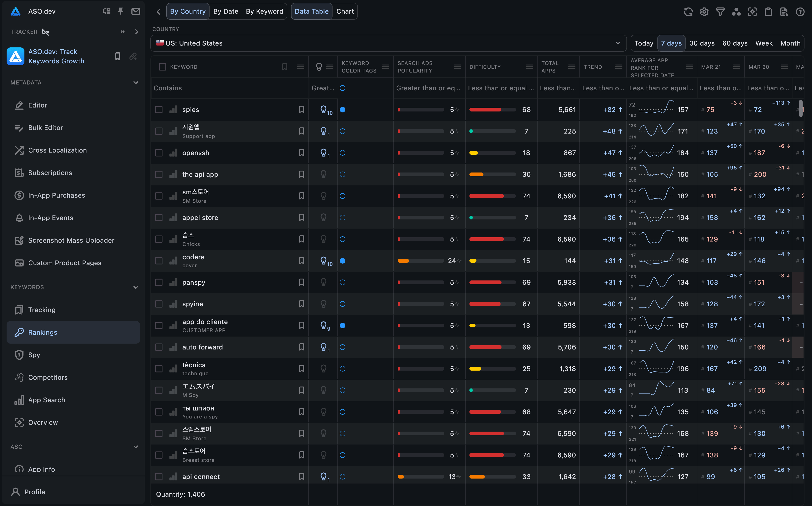Select the spy tool in sidebar
Image resolution: width=812 pixels, height=506 pixels.
coord(33,354)
